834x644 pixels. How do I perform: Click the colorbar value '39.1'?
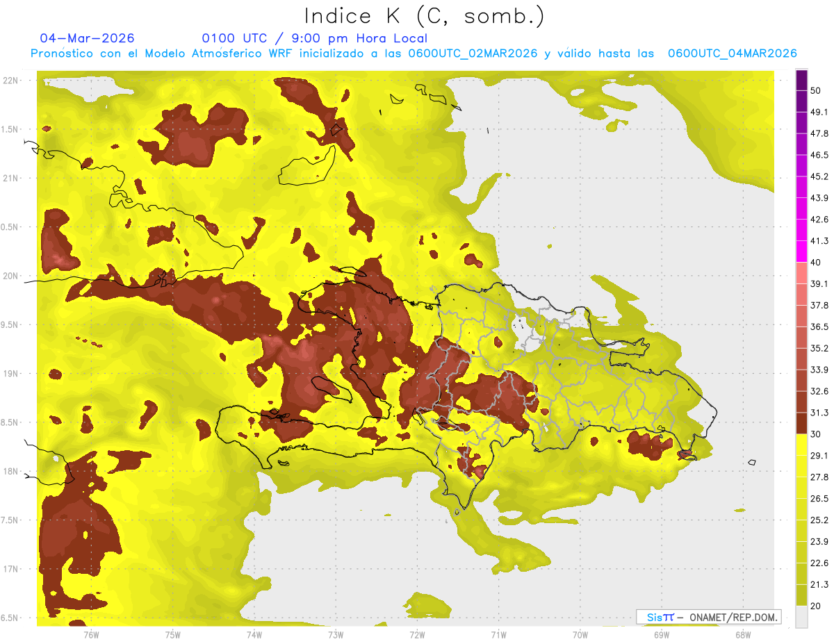click(x=819, y=283)
